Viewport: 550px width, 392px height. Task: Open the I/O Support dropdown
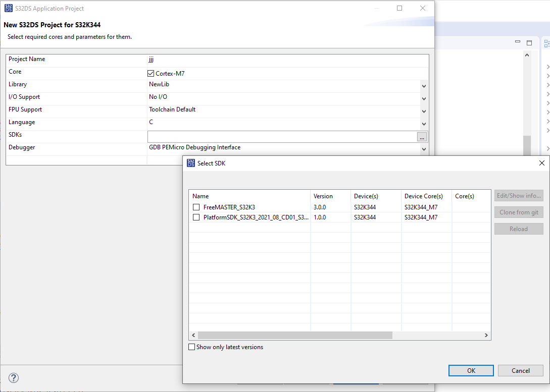point(423,98)
